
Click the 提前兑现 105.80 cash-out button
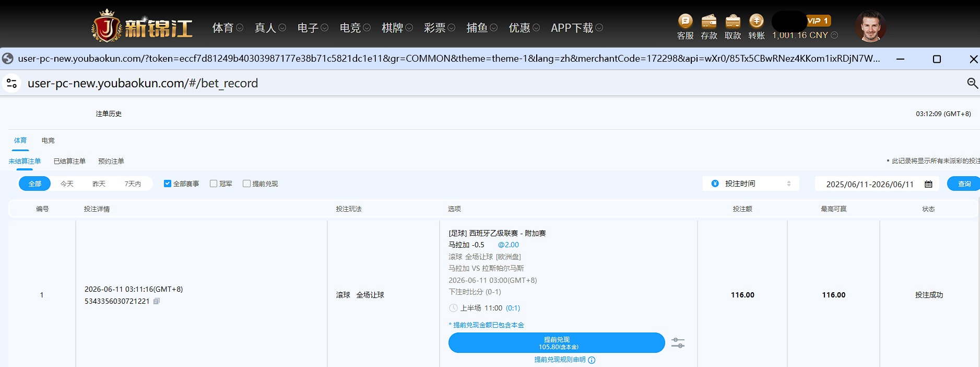557,343
